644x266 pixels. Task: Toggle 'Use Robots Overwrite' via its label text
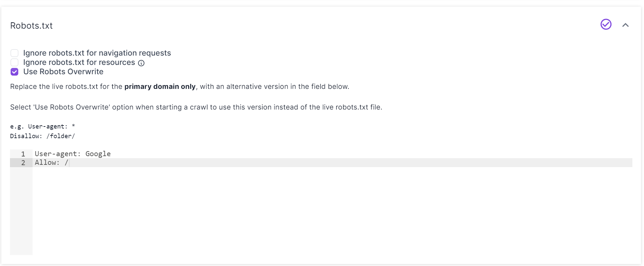63,72
